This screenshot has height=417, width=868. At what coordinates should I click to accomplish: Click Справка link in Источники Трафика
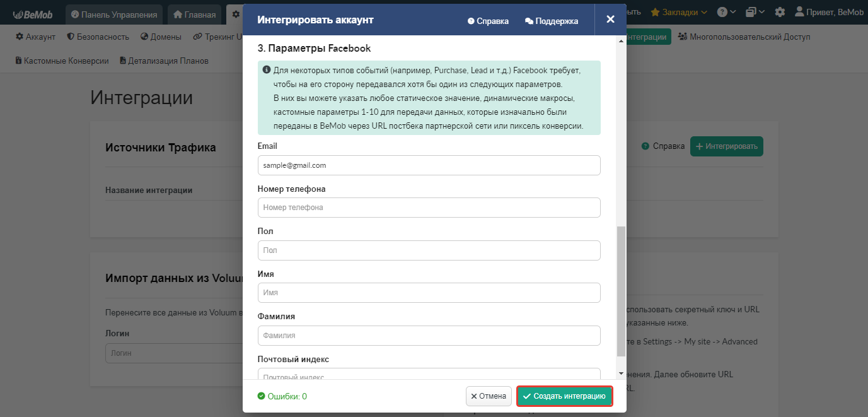point(663,146)
